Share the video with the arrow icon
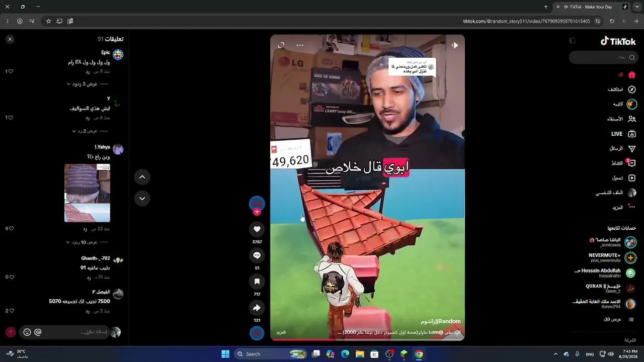Viewport: 644px width, 362px height. (x=257, y=308)
